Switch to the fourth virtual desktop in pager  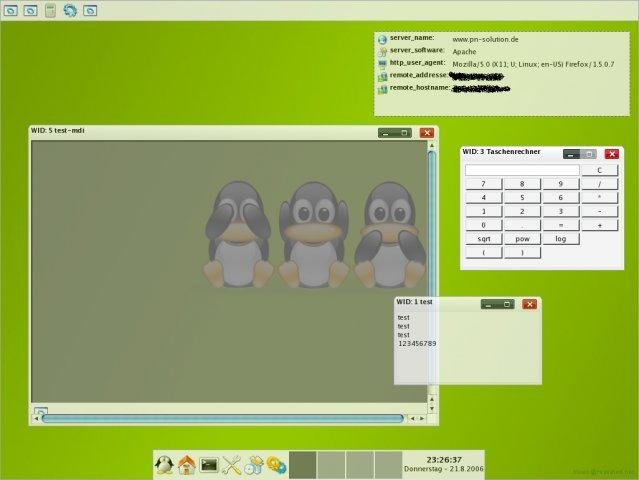(388, 465)
